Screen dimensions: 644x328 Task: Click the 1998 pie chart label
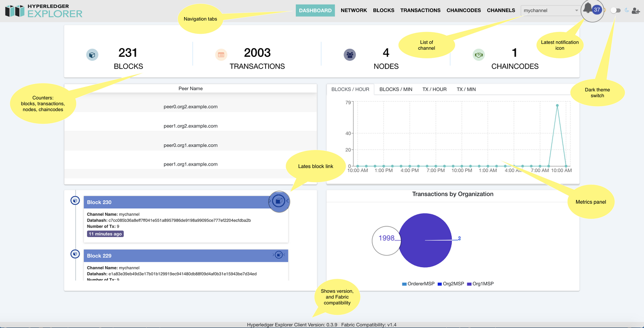pyautogui.click(x=386, y=238)
